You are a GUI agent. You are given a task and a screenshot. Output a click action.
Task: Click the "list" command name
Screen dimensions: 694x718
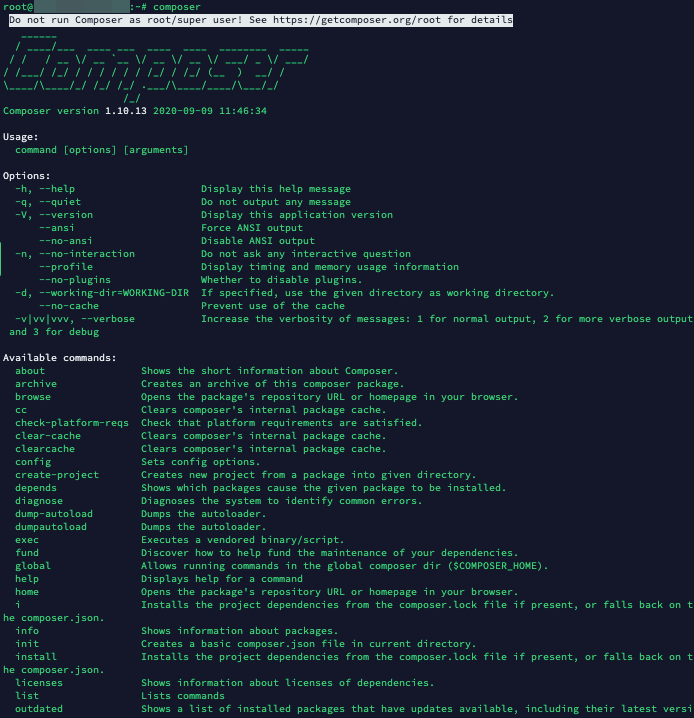[x=27, y=696]
